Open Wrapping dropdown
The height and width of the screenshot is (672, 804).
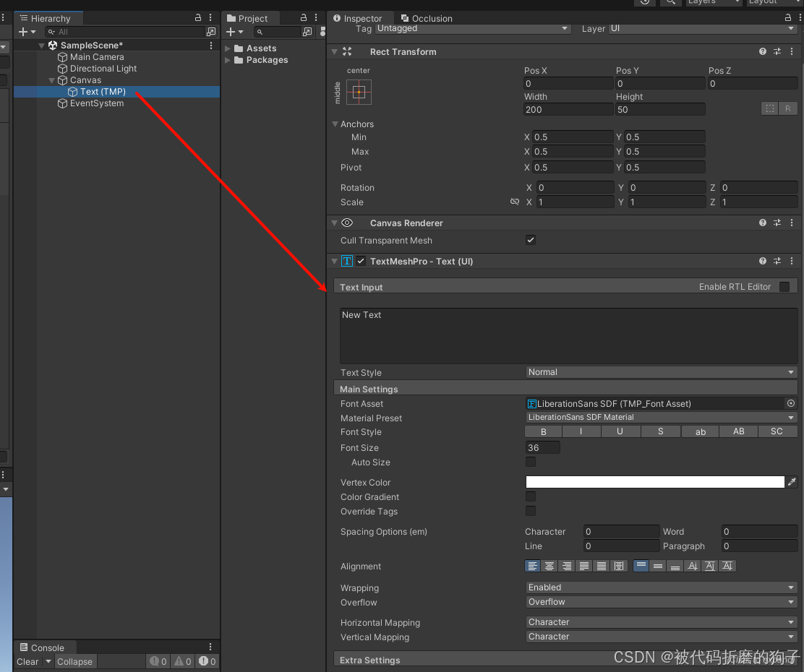coord(662,587)
